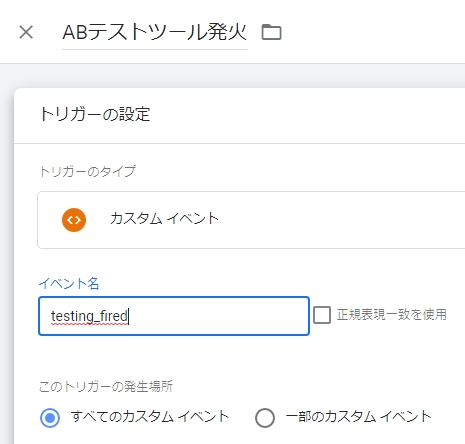Click the このトリガーの発生場所 label

click(x=106, y=387)
